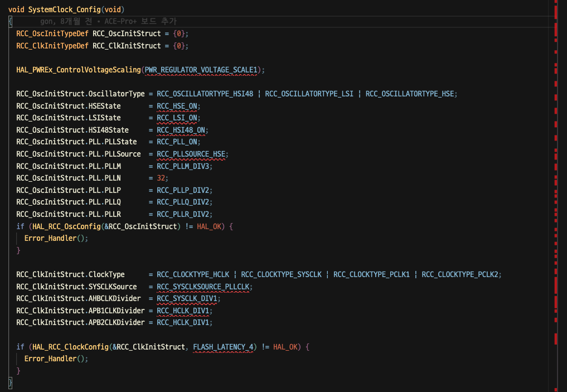This screenshot has height=392, width=567.
Task: Click the HAL_RCC_ClockConfig function call
Action: 69,346
